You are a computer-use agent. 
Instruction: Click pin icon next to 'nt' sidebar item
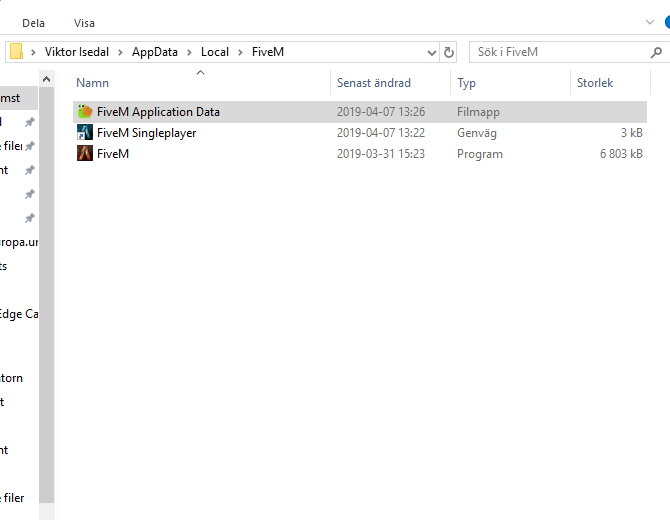29,170
